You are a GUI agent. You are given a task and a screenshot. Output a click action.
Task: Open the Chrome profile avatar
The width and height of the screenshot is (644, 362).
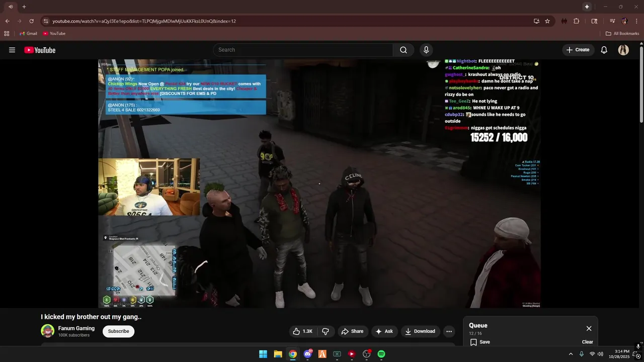pyautogui.click(x=624, y=21)
